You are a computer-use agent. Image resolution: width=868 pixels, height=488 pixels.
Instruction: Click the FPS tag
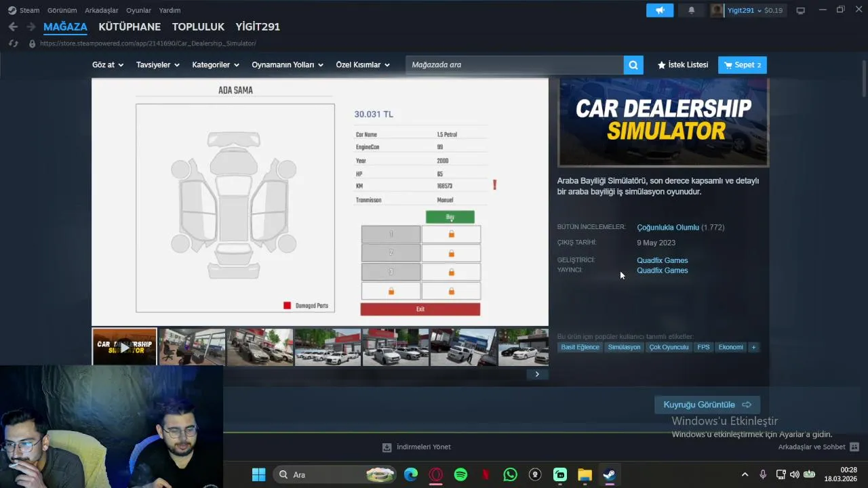tap(703, 347)
